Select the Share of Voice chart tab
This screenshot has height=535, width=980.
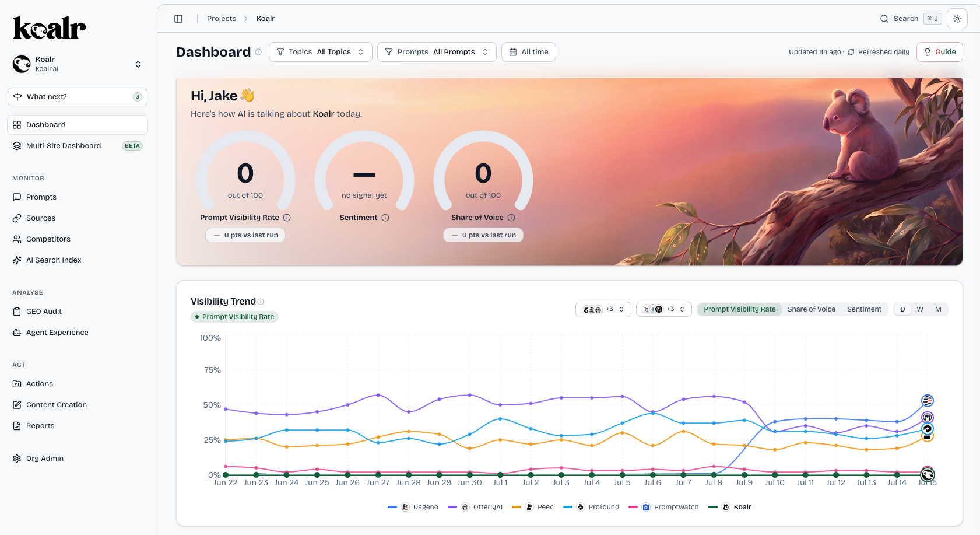point(811,309)
